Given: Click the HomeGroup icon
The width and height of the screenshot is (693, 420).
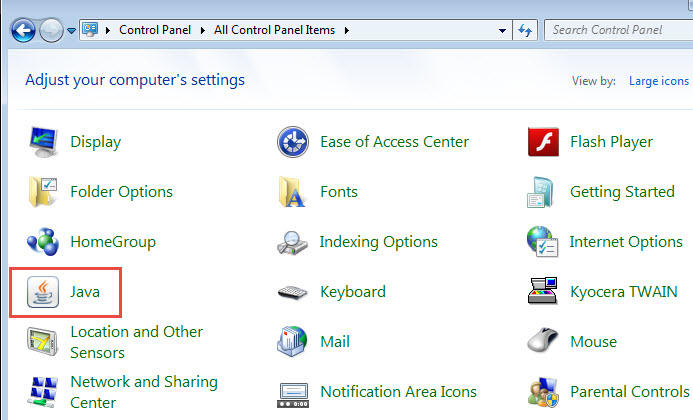Looking at the screenshot, I should tap(43, 242).
